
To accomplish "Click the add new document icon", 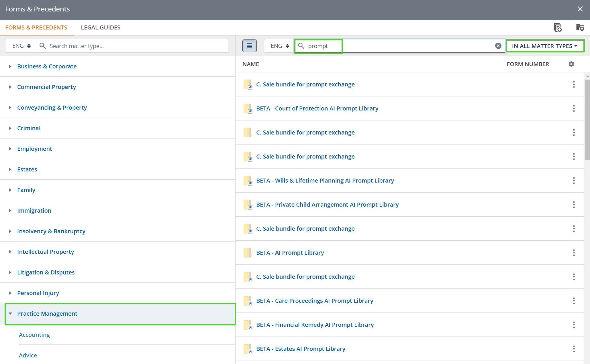I will 558,27.
